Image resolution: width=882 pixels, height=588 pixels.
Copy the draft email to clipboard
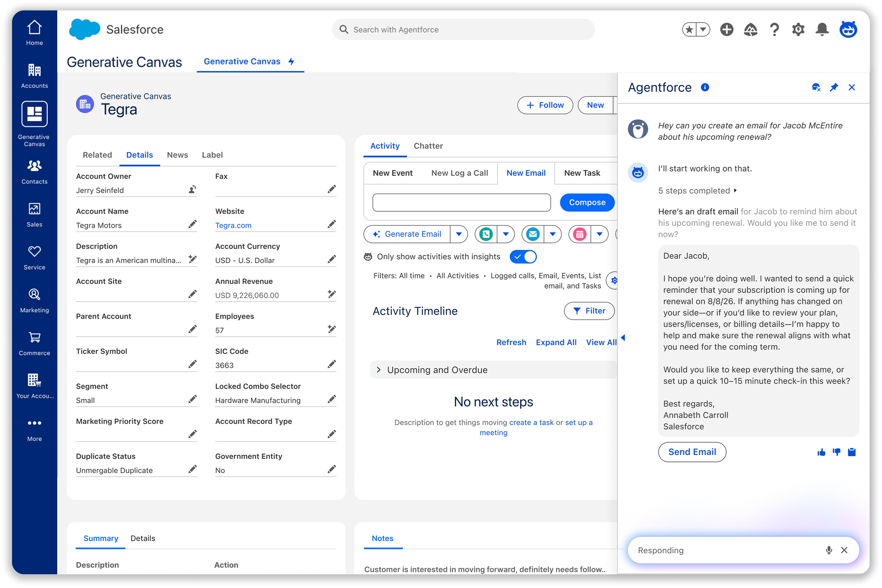pos(852,452)
